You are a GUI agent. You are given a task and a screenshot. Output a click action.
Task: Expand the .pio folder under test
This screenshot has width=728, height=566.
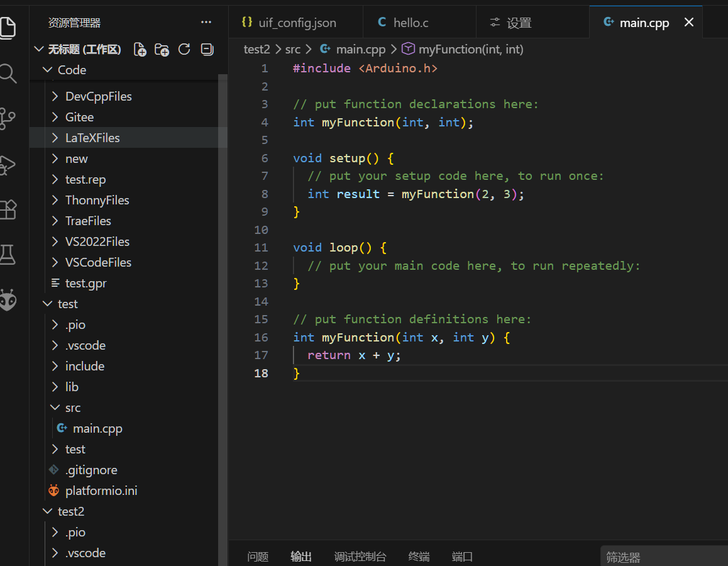tap(55, 325)
